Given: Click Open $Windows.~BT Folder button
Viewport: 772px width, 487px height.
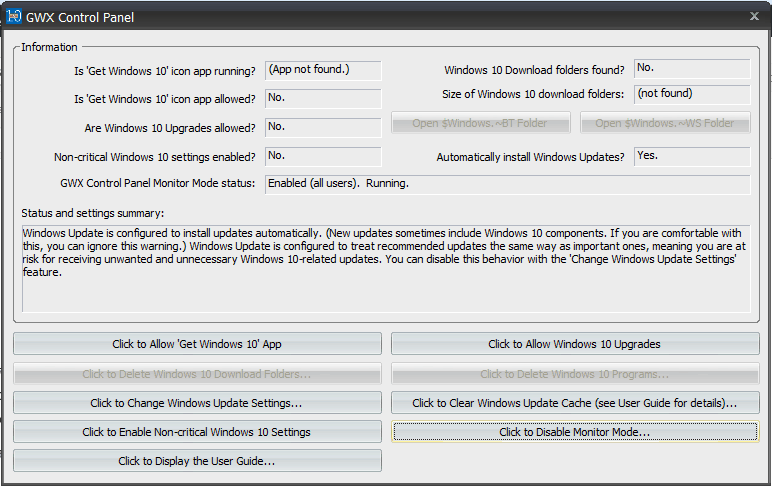Looking at the screenshot, I should tap(481, 123).
